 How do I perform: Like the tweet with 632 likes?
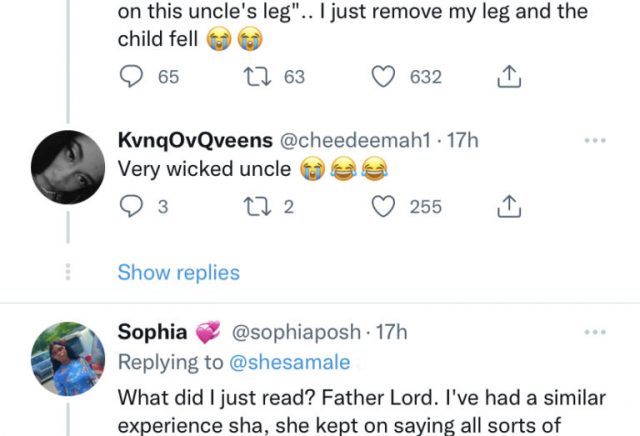tap(384, 76)
